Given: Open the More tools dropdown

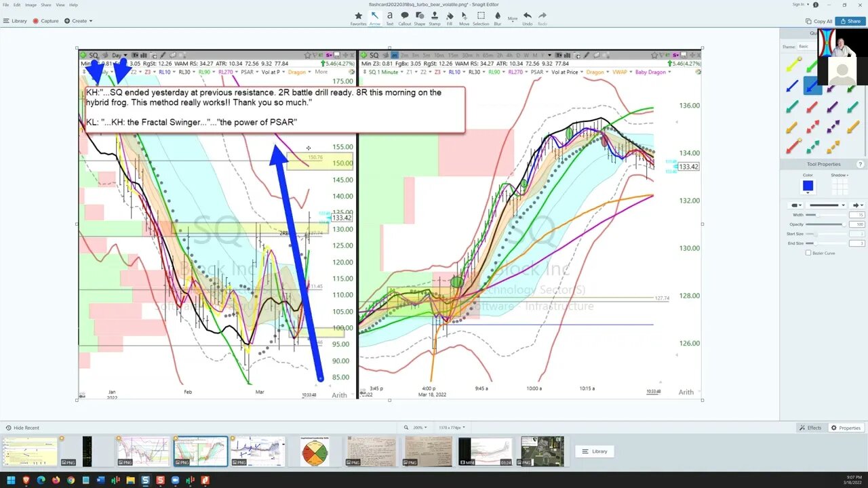Looking at the screenshot, I should tap(513, 18).
